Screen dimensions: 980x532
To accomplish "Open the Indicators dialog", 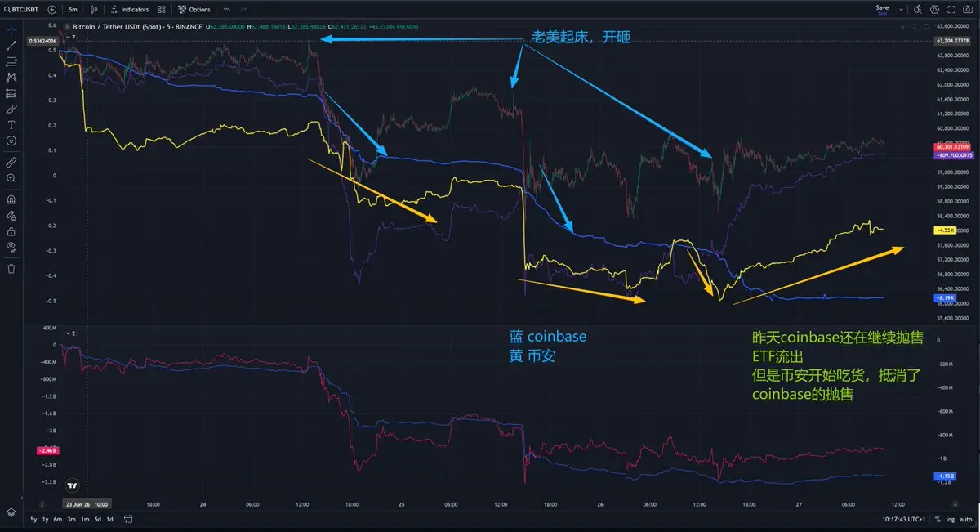I will click(130, 10).
